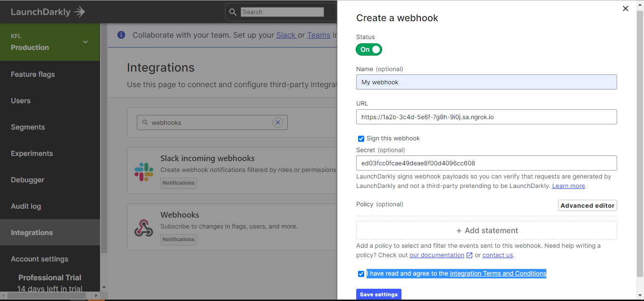Screen dimensions: 644x301
Task: Click the Integrations page heading
Action: click(x=160, y=67)
